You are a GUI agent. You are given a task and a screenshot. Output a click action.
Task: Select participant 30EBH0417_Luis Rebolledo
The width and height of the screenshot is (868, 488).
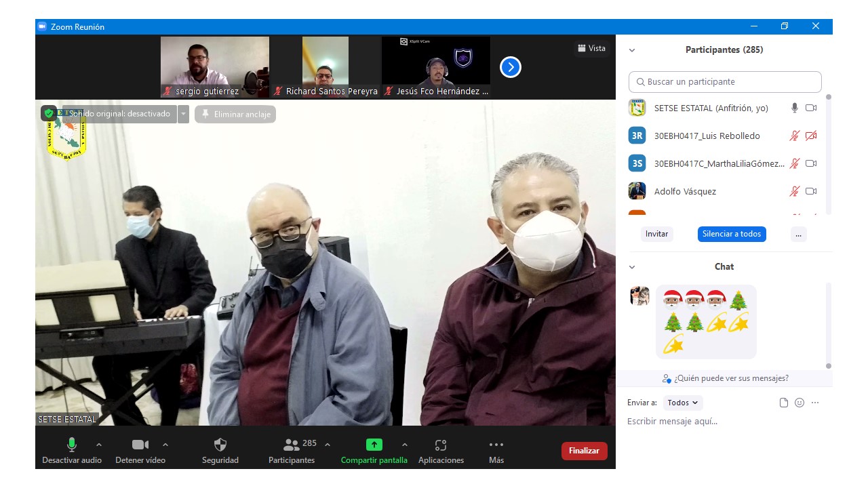[707, 136]
